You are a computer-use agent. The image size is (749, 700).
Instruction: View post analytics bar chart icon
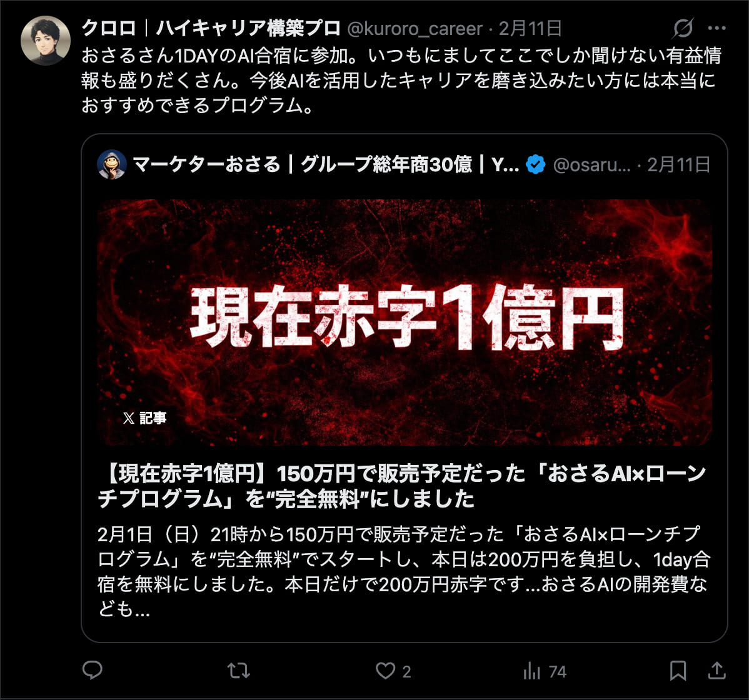click(x=532, y=671)
